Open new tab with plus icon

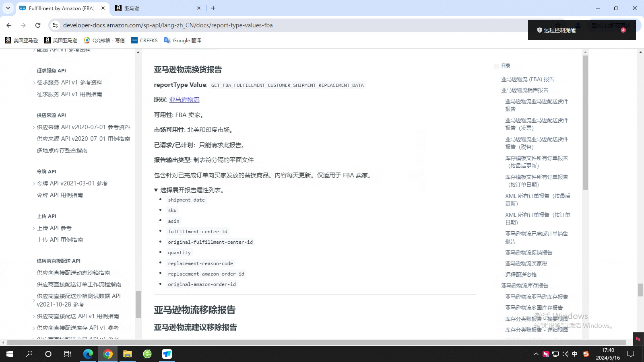(213, 8)
